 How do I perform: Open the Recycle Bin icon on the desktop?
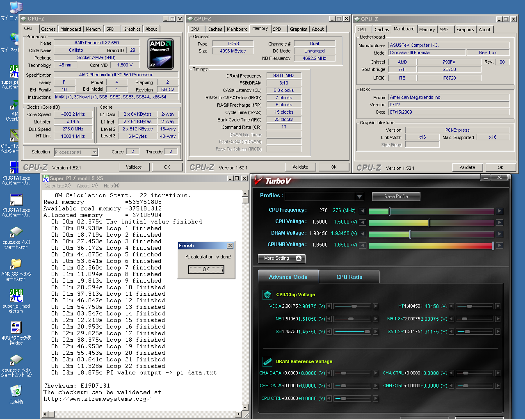[16, 391]
